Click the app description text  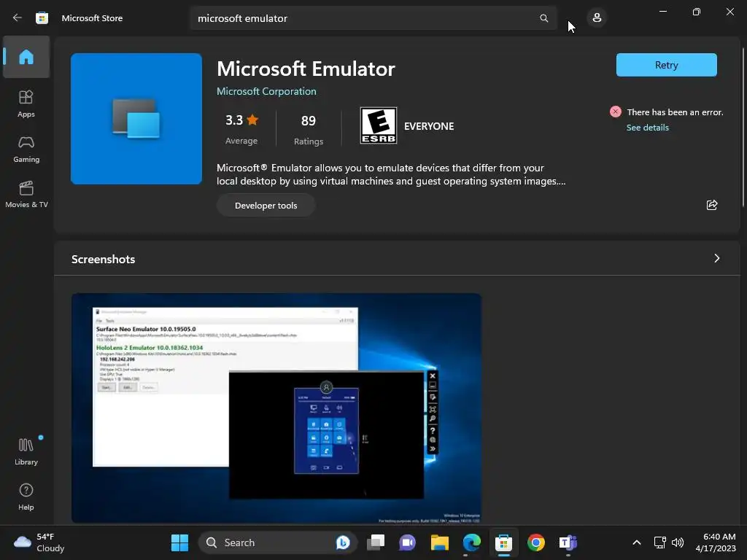pos(391,174)
